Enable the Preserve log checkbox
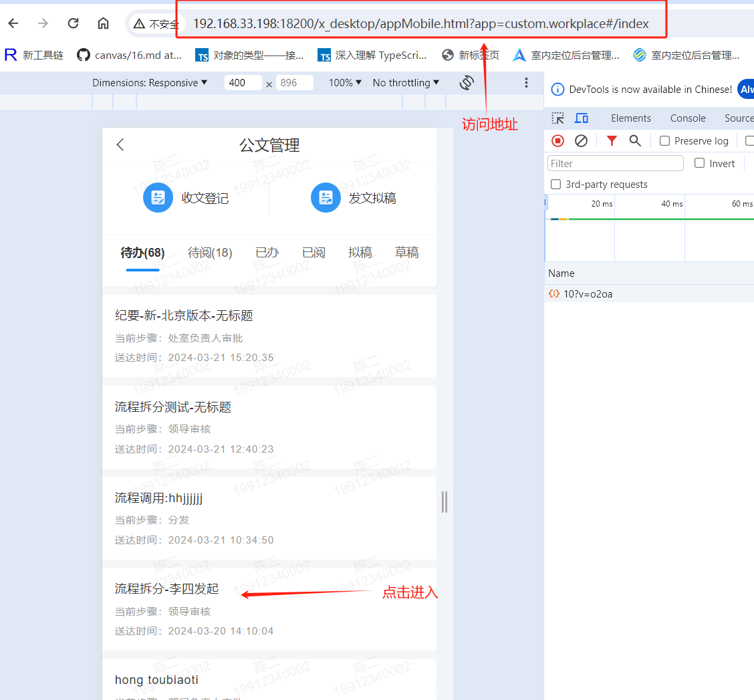Viewport: 754px width, 700px height. [x=664, y=141]
